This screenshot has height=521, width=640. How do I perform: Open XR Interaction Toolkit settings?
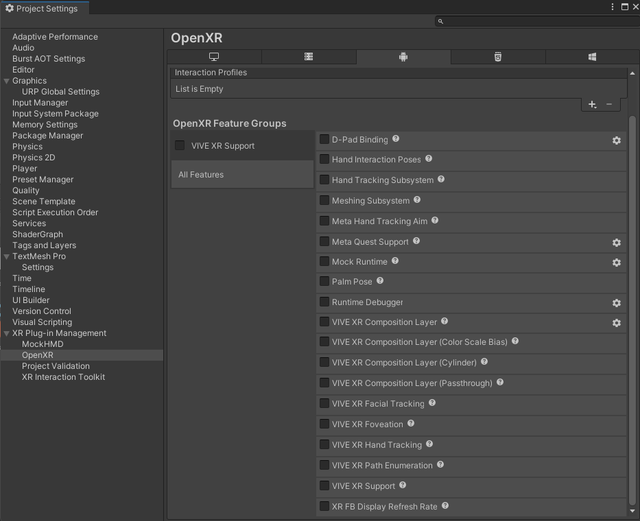(63, 377)
